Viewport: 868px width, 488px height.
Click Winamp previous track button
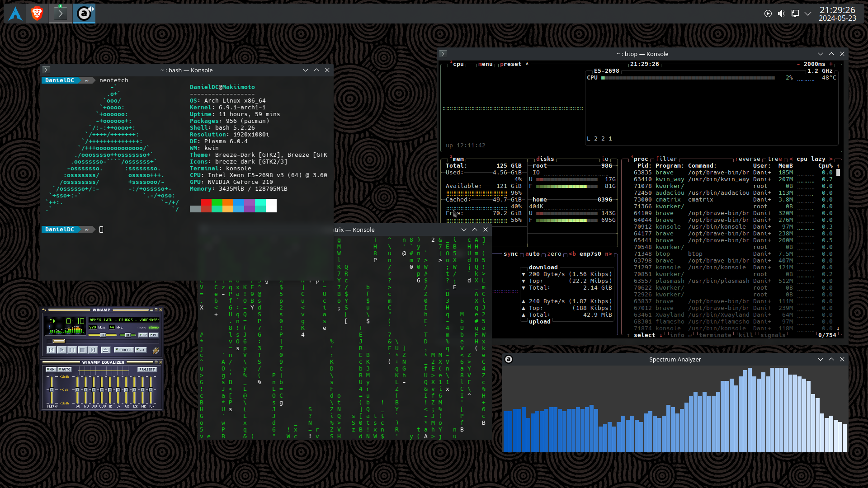coord(52,350)
